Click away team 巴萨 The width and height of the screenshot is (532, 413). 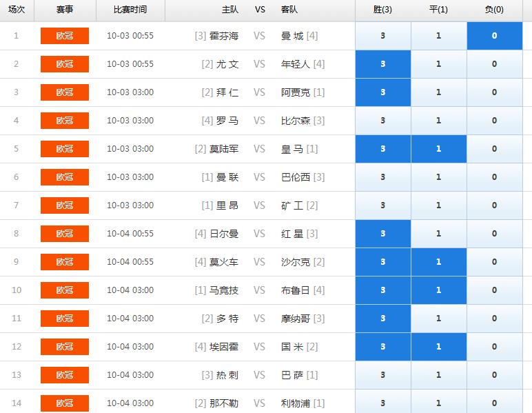(292, 375)
